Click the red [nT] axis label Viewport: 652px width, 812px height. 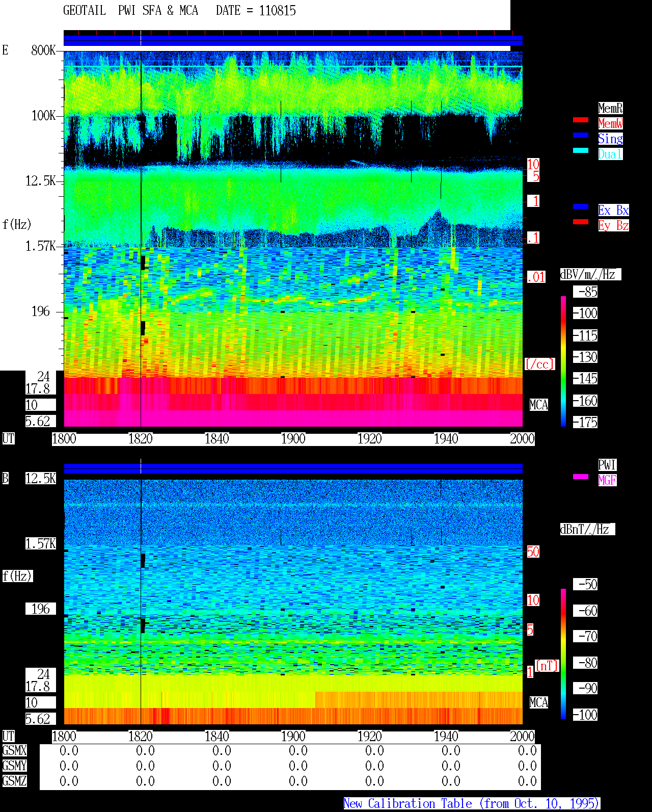click(x=547, y=666)
